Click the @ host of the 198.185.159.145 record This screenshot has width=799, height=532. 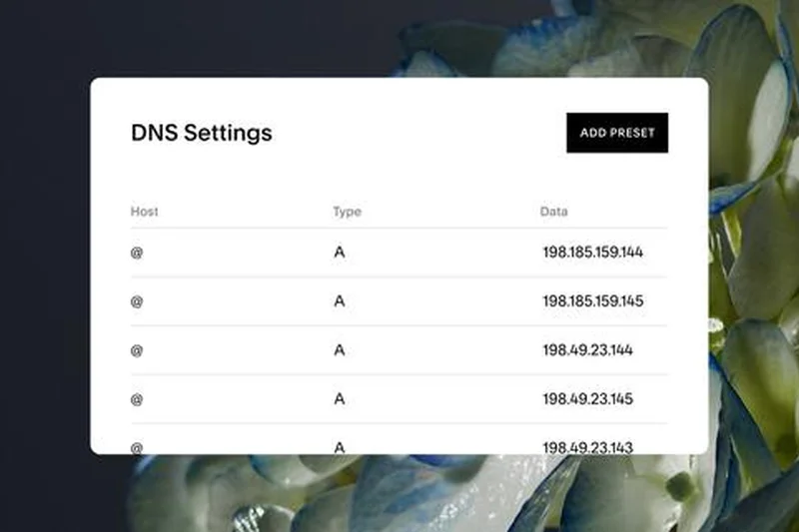137,301
